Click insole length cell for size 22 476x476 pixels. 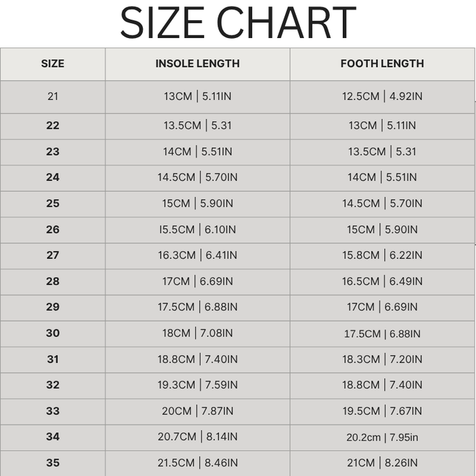click(197, 126)
